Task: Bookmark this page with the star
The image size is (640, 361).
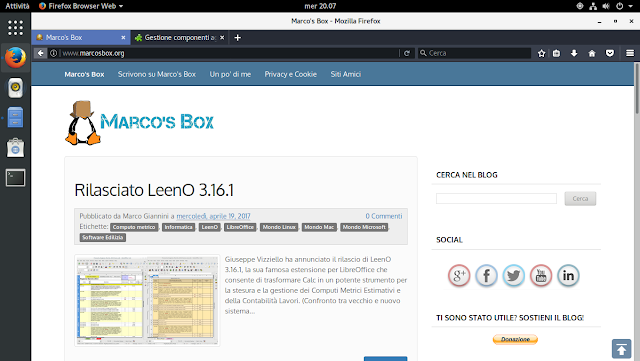Action: pos(541,53)
